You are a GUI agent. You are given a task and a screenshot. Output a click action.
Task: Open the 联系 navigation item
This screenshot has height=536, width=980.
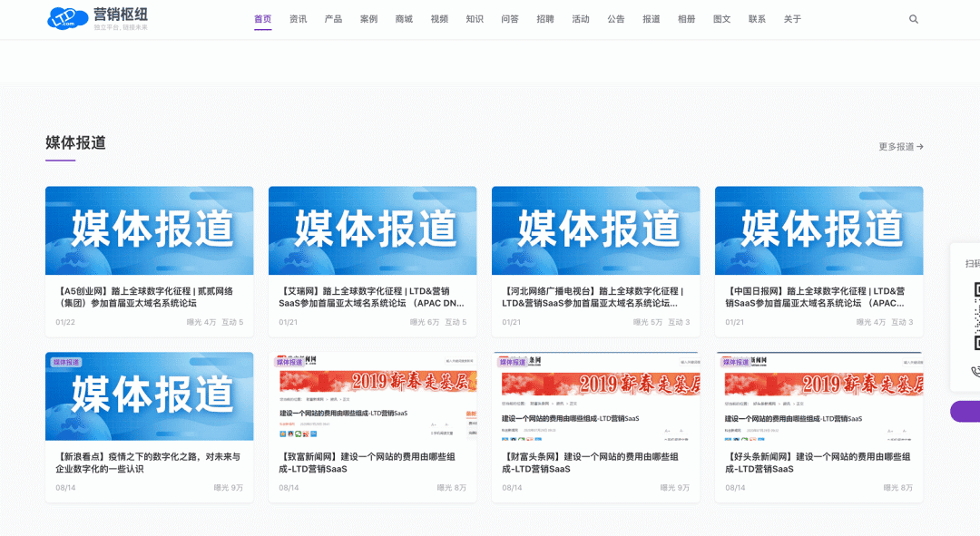click(x=757, y=19)
